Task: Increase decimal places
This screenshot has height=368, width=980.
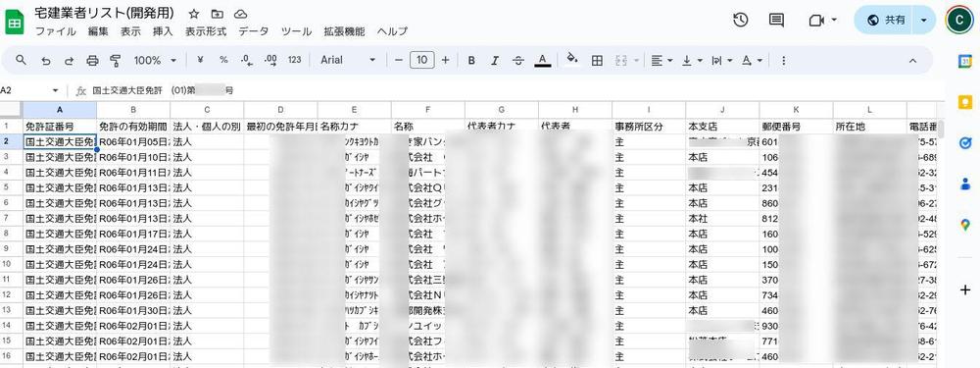Action: [270, 60]
